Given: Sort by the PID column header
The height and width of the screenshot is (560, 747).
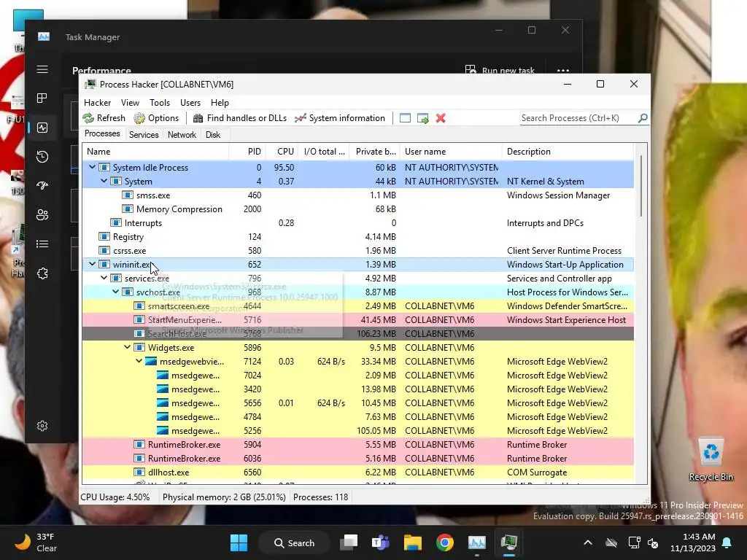Looking at the screenshot, I should click(x=247, y=152).
